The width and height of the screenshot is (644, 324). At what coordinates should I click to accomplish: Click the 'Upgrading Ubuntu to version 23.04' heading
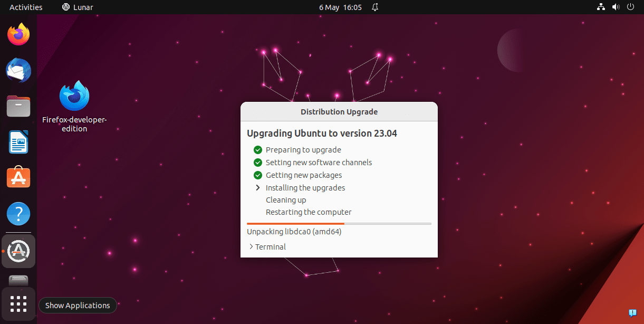[322, 134]
